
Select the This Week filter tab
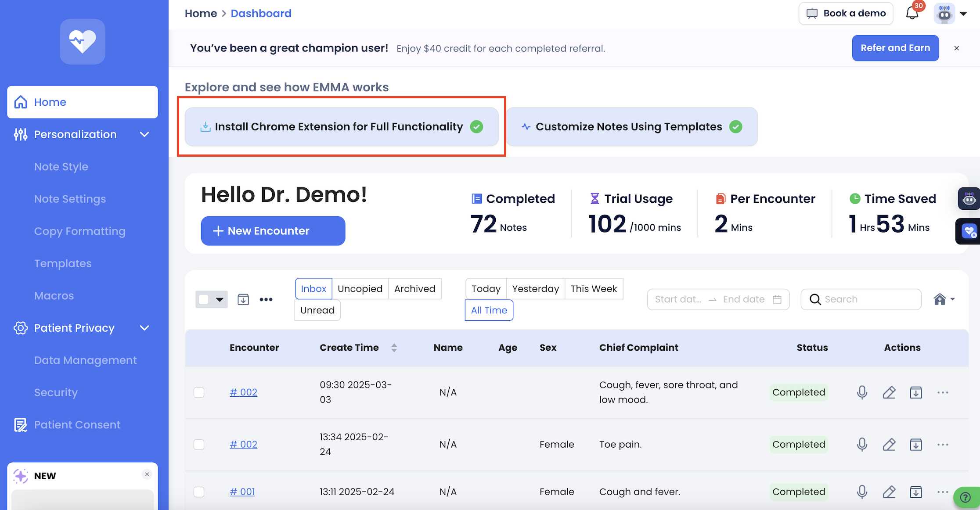tap(594, 289)
